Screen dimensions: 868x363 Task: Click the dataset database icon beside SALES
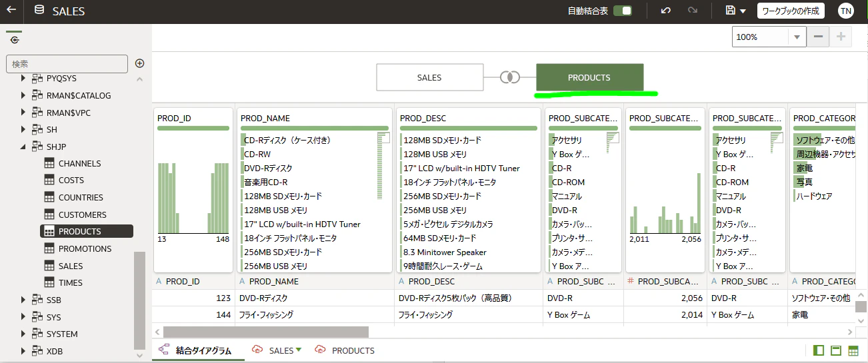39,11
